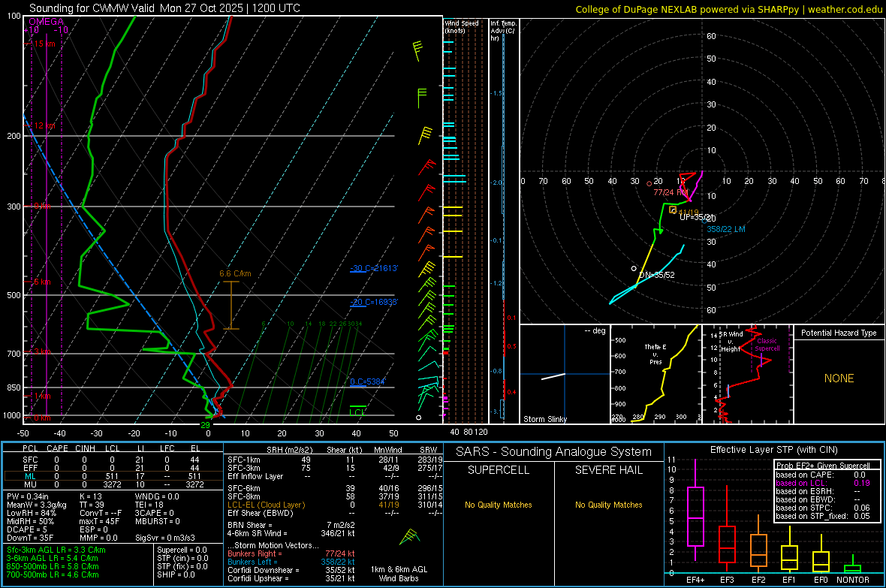
Task: Click the LowRH = 84% value
Action: 31,513
